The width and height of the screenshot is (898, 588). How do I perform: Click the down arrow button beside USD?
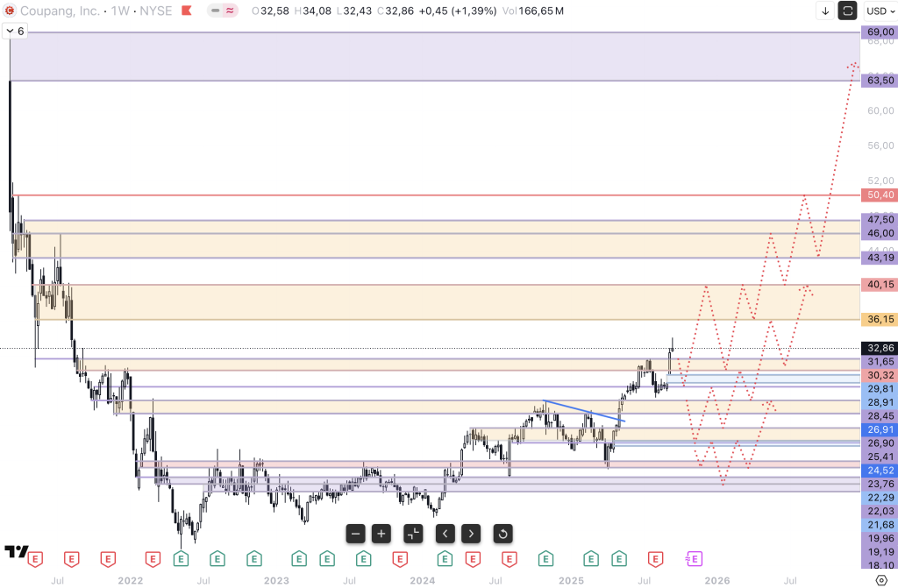tap(825, 11)
